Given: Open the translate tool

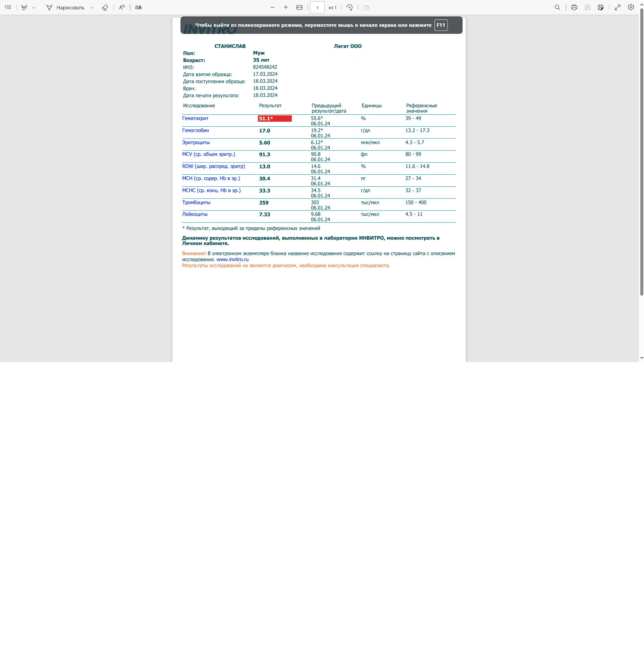Looking at the screenshot, I should tap(139, 7).
